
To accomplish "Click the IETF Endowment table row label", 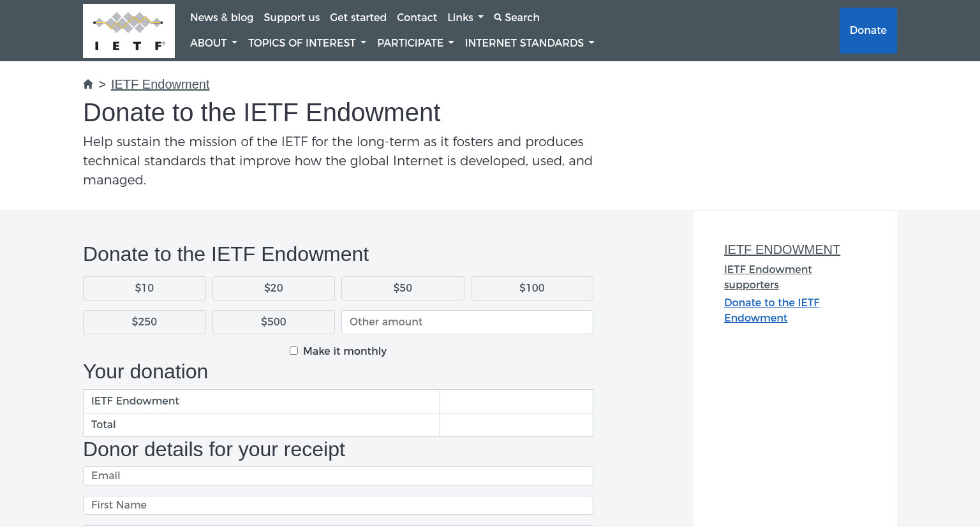I will [135, 401].
